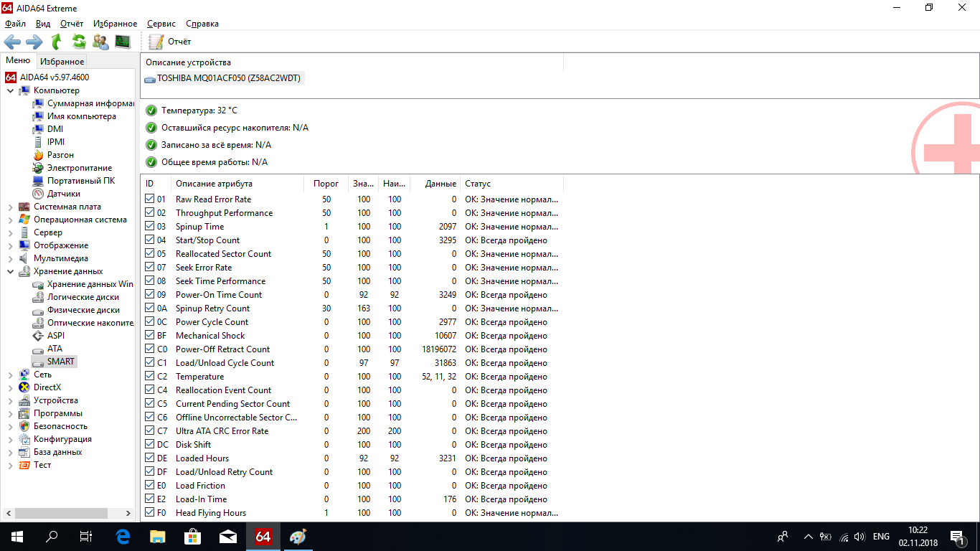Click the Отчёт report toolbar button
This screenshot has height=551, width=980.
[x=170, y=42]
